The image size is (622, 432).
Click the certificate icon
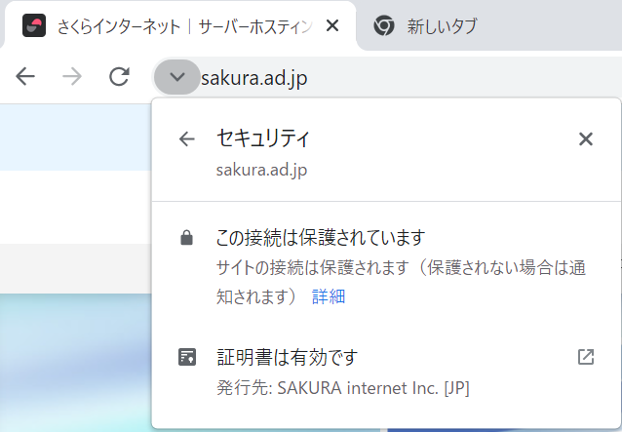click(x=186, y=357)
